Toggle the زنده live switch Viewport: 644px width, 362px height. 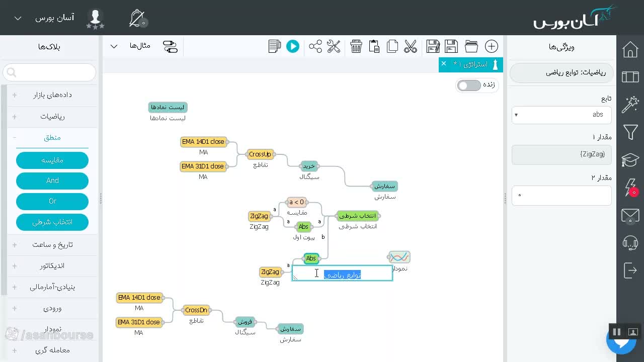tap(469, 85)
